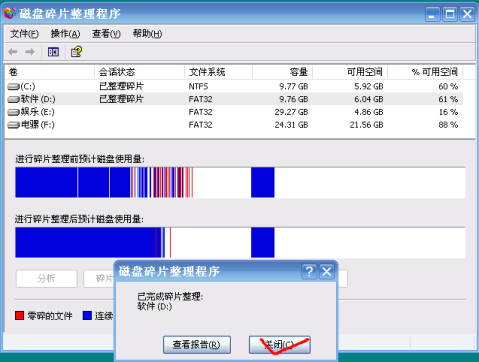The width and height of the screenshot is (479, 362).
Task: Sort by the 文件系统 column header
Action: click(x=218, y=72)
